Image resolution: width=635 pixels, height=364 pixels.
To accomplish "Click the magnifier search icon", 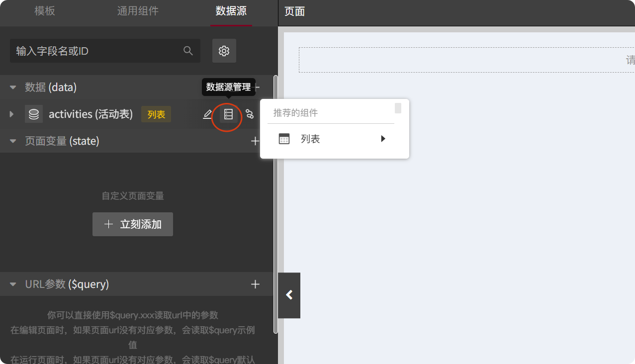I will [x=188, y=51].
